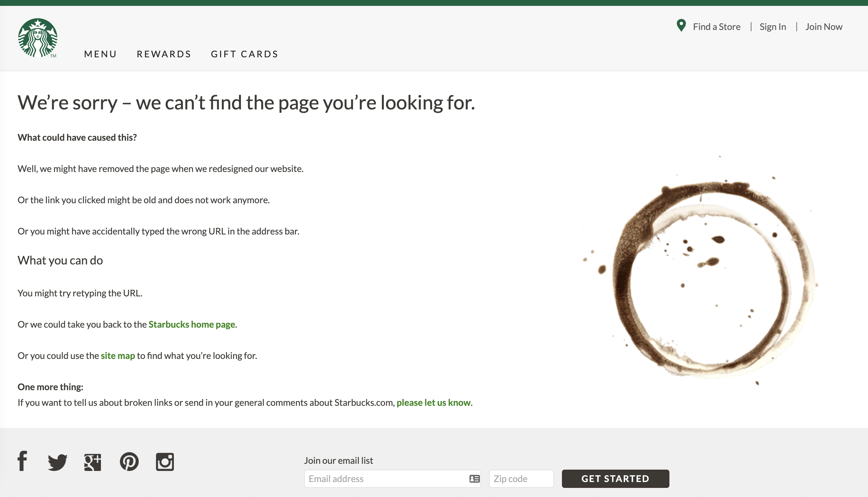Open the Starbucks Facebook page icon
Screen dimensions: 868x497
click(22, 461)
